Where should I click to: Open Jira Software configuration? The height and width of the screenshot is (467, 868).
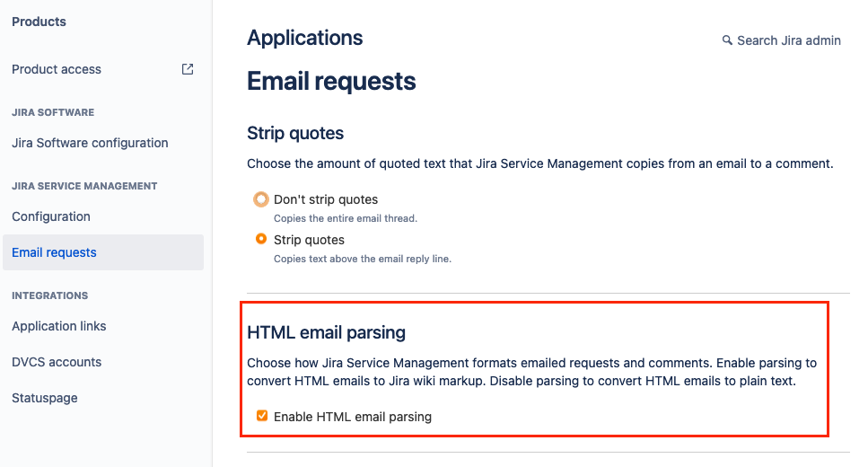tap(90, 143)
